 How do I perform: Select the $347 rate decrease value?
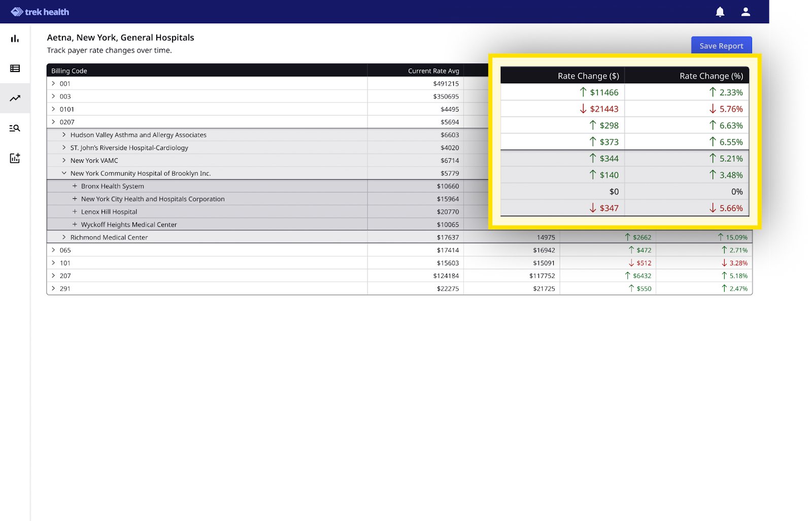click(x=604, y=208)
